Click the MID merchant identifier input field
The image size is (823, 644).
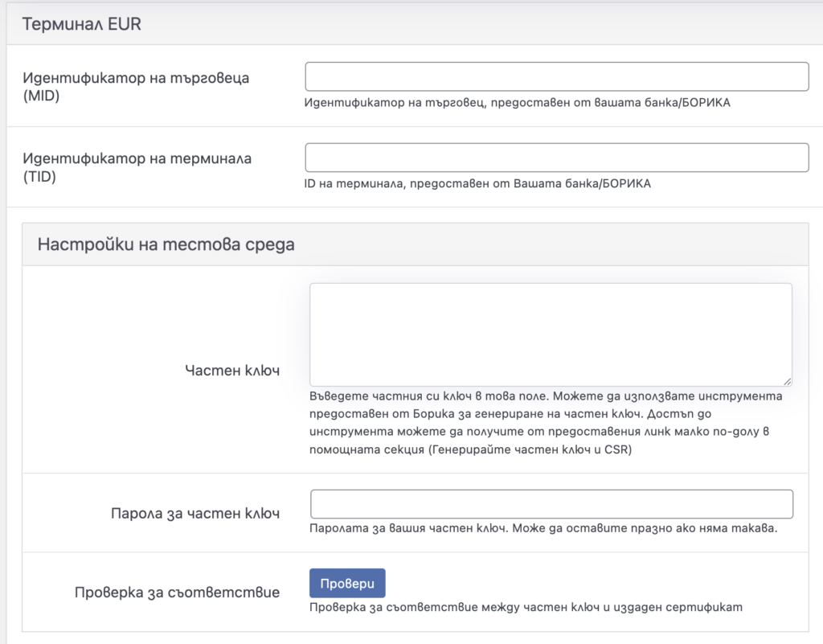tap(555, 76)
